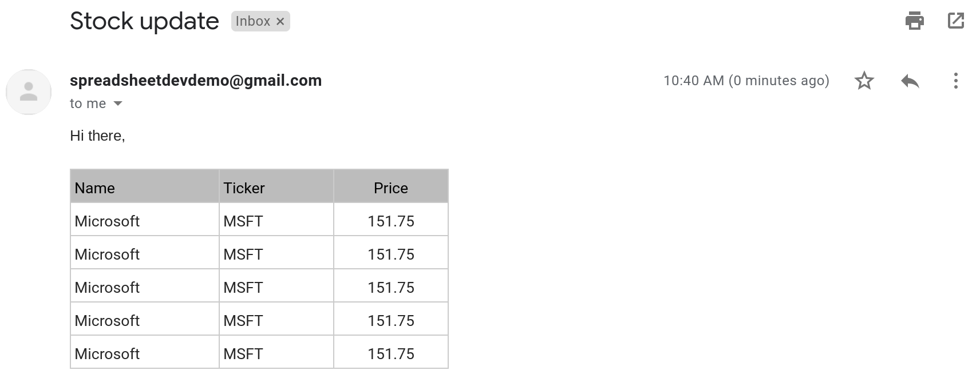
Task: Expand recipient details arrow next to 'to me'
Action: click(118, 104)
